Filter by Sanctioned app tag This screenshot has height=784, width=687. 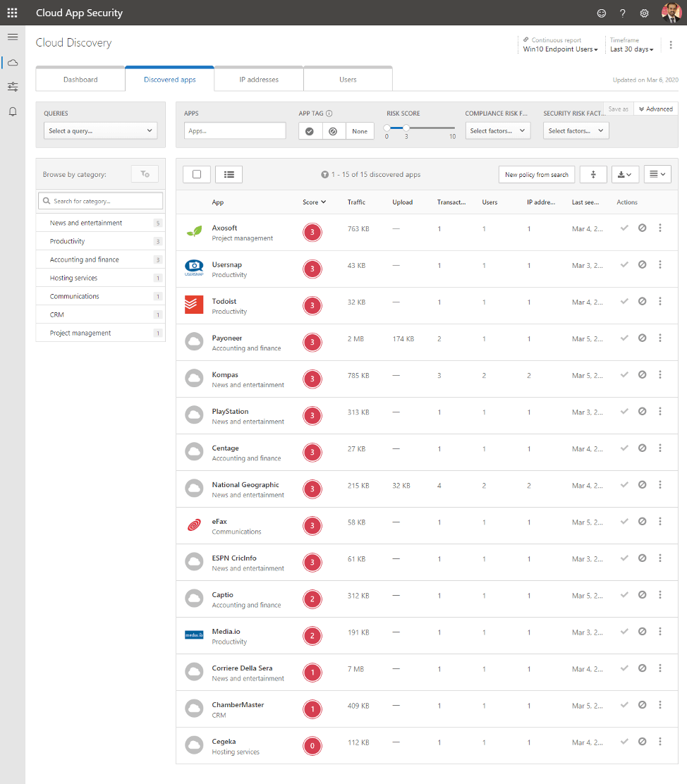[310, 131]
